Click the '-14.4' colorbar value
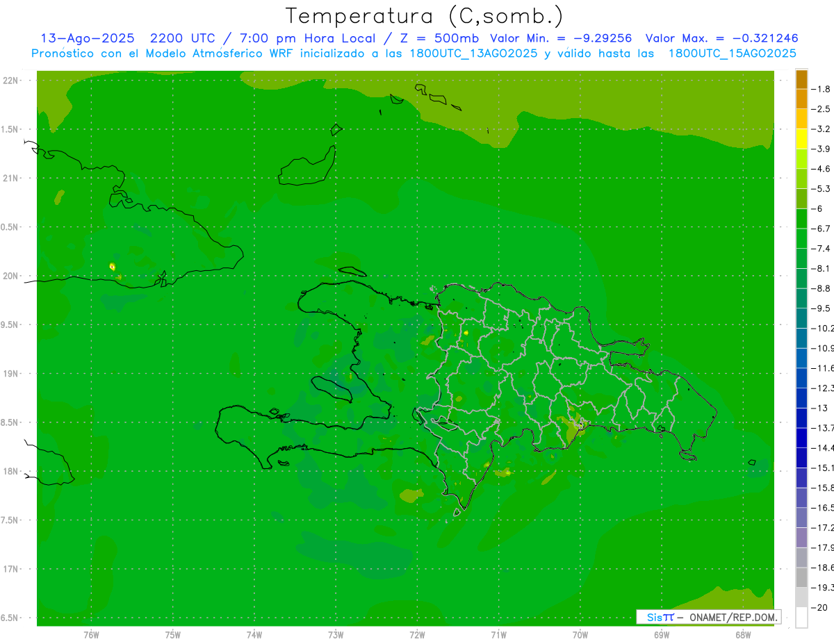This screenshot has width=834, height=644. (824, 447)
